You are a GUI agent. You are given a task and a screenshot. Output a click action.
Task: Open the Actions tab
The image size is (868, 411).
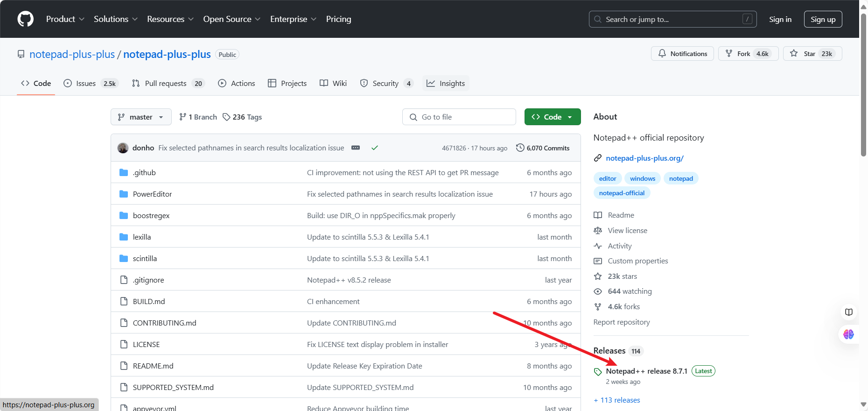coord(237,83)
